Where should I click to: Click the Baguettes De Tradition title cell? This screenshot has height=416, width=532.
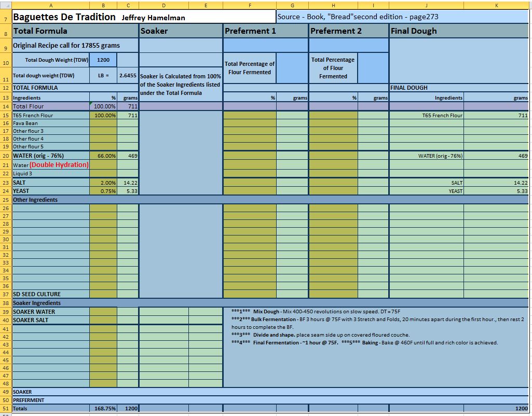(65, 17)
